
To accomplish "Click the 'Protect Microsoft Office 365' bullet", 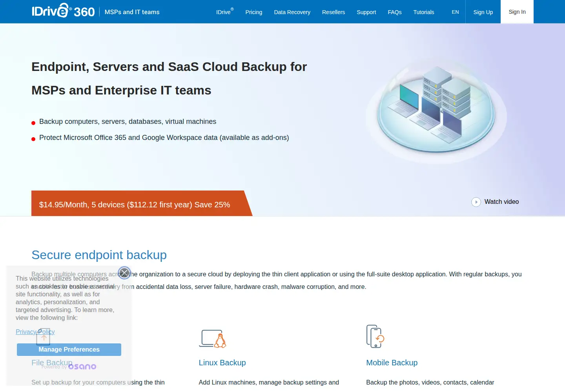I will click(x=164, y=138).
